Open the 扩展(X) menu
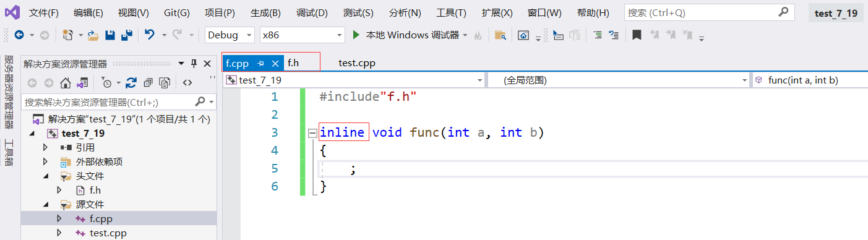 [x=497, y=12]
